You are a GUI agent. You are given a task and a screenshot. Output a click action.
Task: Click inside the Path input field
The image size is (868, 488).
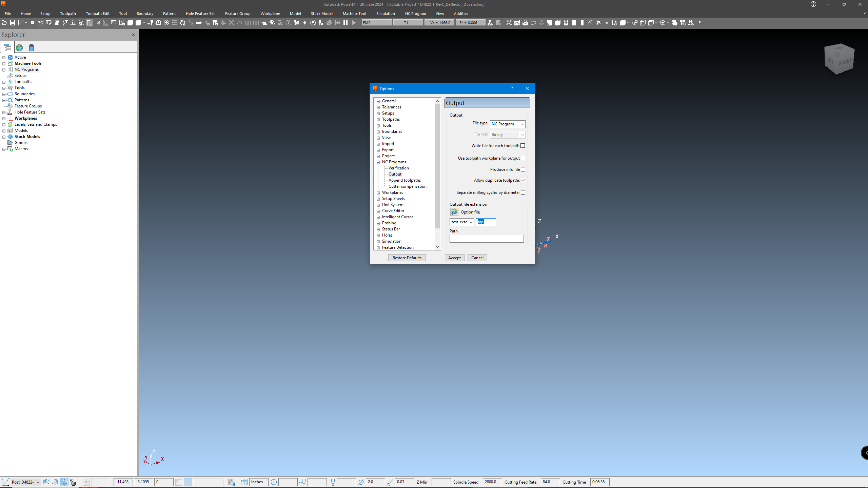click(486, 239)
